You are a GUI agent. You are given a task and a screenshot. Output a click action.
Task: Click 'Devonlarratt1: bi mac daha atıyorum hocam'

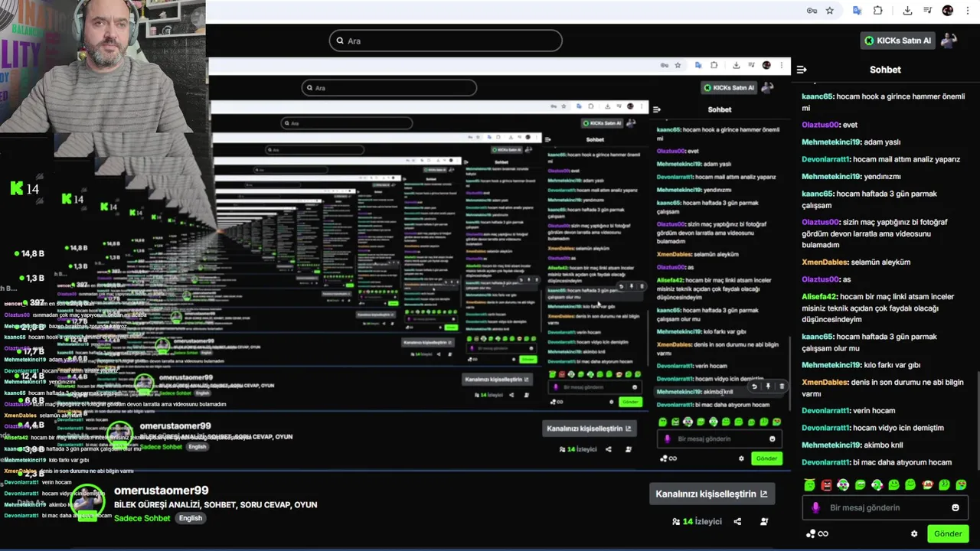[877, 462]
